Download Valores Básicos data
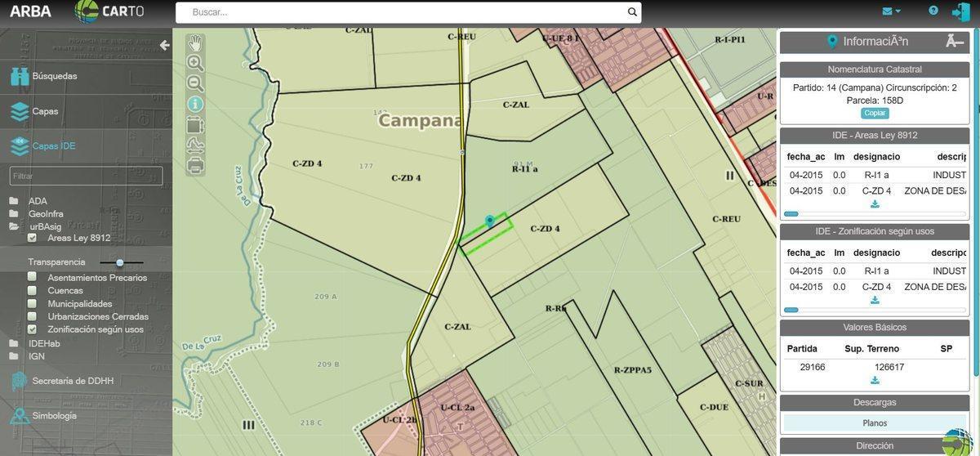Screen dimensions: 980x456 pyautogui.click(x=875, y=380)
